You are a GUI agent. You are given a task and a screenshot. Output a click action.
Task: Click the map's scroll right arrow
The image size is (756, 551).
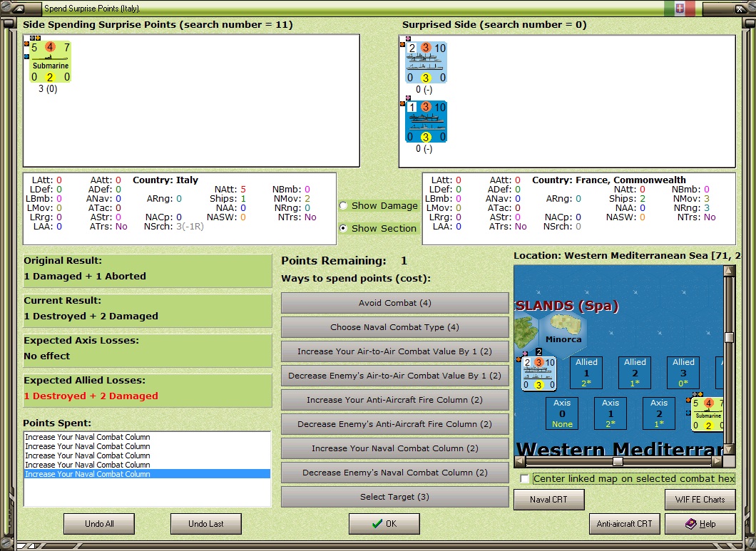pos(717,461)
